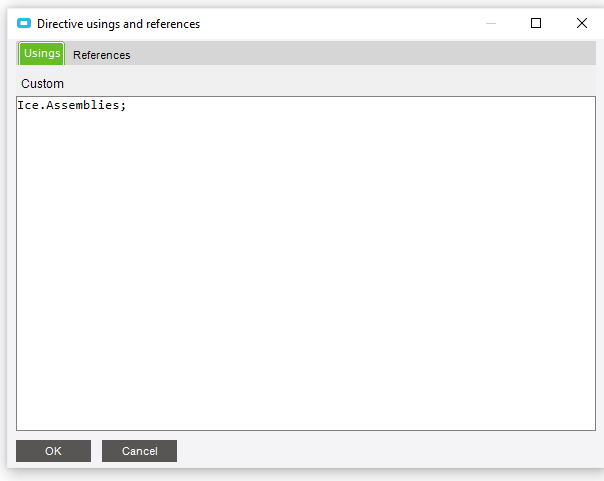Click the blue app icon in title bar
This screenshot has height=481, width=604.
[24, 23]
